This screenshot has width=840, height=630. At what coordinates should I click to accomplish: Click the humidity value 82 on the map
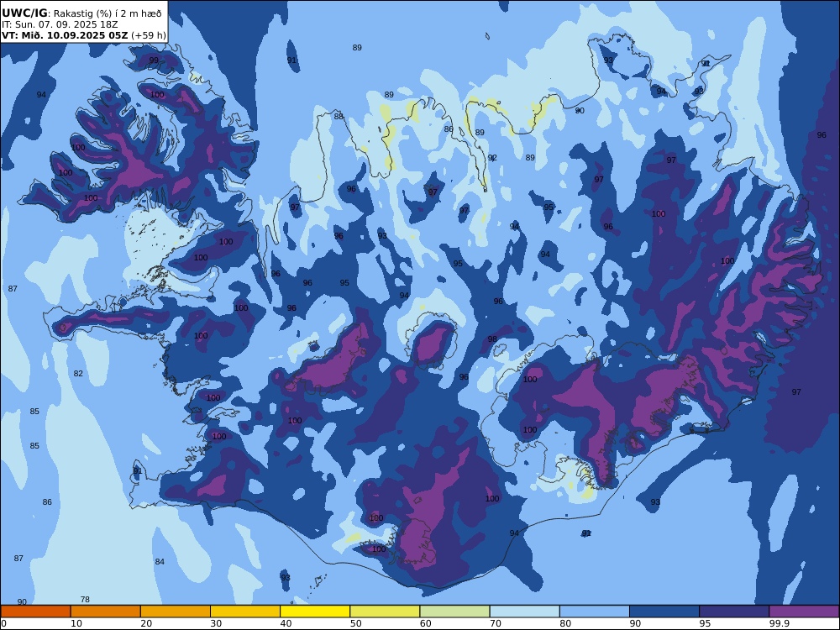78,374
